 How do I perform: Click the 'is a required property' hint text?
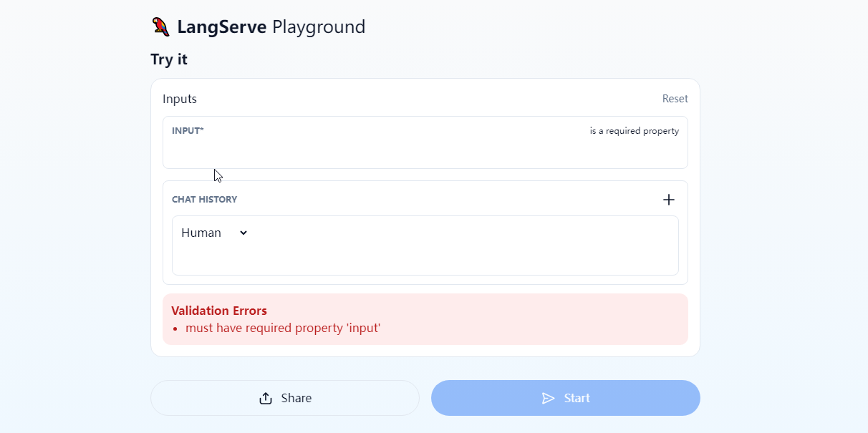tap(635, 130)
